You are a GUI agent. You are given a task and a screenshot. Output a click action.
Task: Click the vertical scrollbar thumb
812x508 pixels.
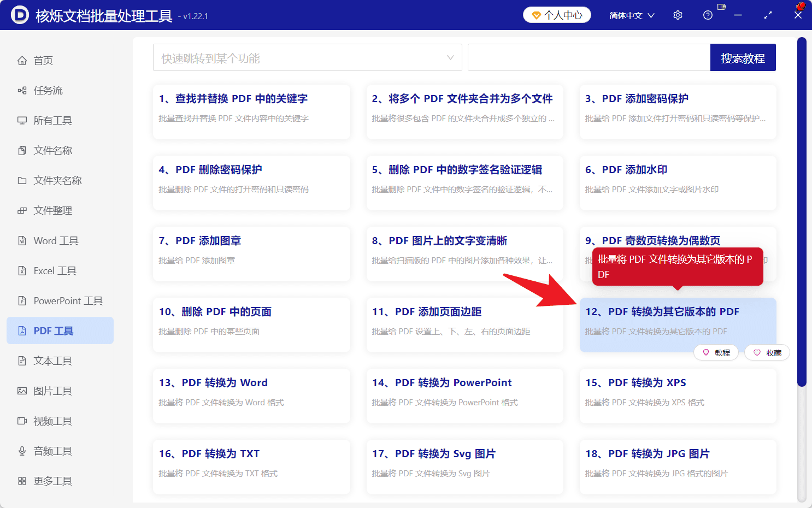coord(802,212)
